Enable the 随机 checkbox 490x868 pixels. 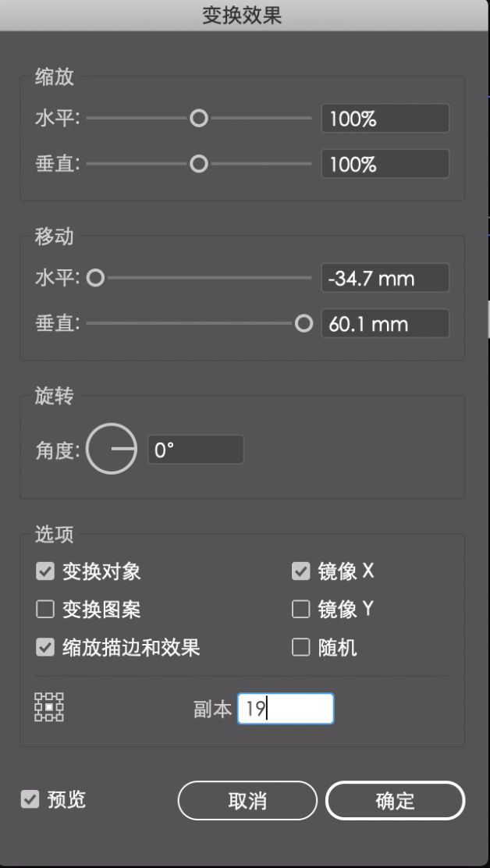301,647
